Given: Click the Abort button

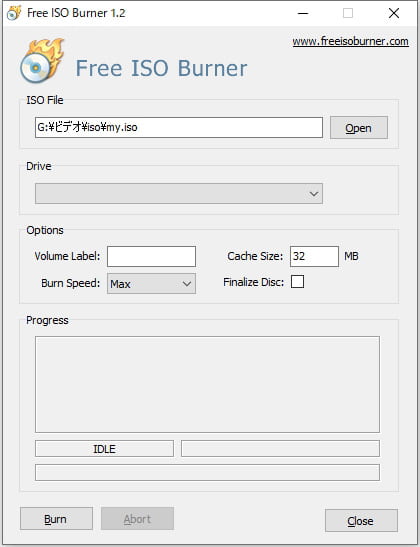Looking at the screenshot, I should click(137, 519).
